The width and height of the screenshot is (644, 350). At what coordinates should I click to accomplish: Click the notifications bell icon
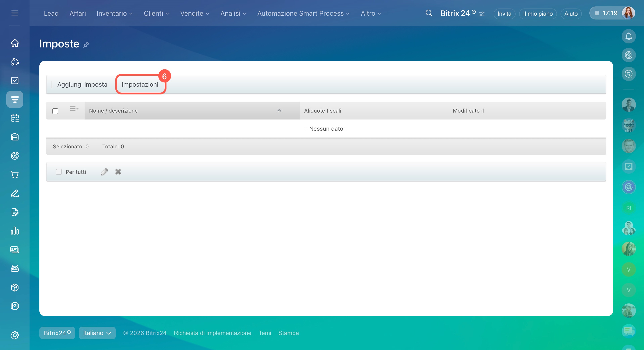click(628, 36)
